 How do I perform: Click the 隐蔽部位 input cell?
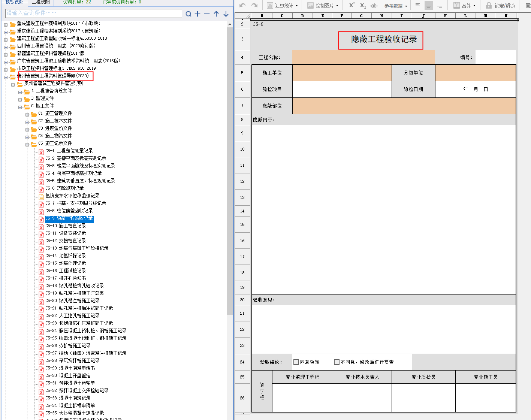tap(404, 106)
